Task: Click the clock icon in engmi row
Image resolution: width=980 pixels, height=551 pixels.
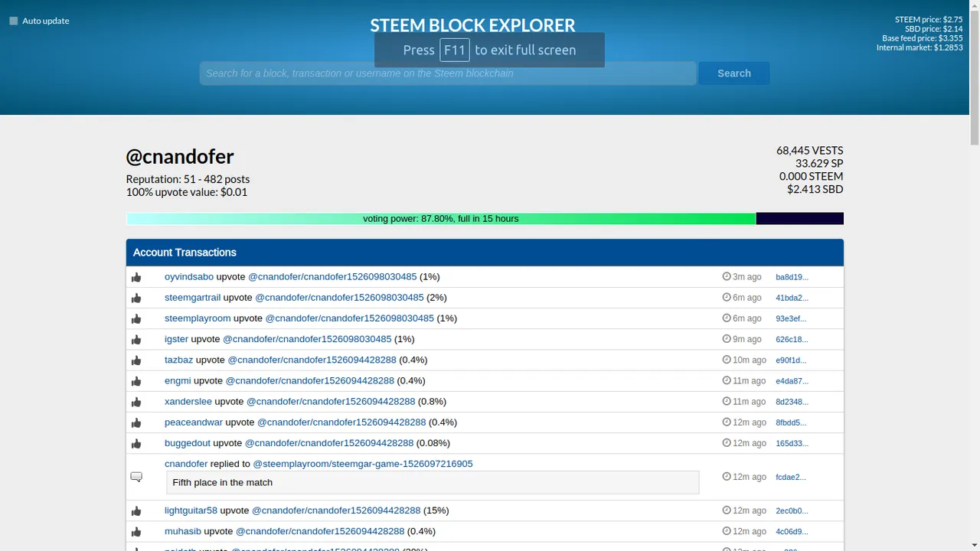Action: coord(727,380)
